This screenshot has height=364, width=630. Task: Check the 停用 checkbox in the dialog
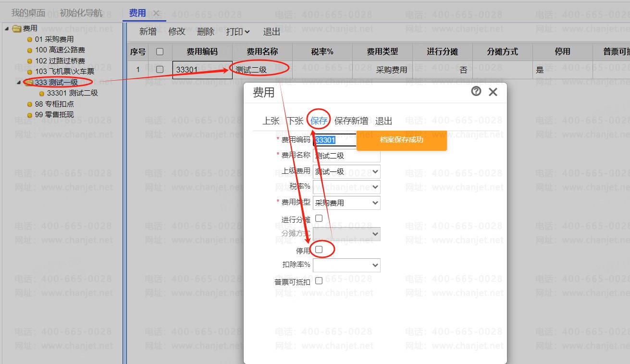(x=319, y=250)
